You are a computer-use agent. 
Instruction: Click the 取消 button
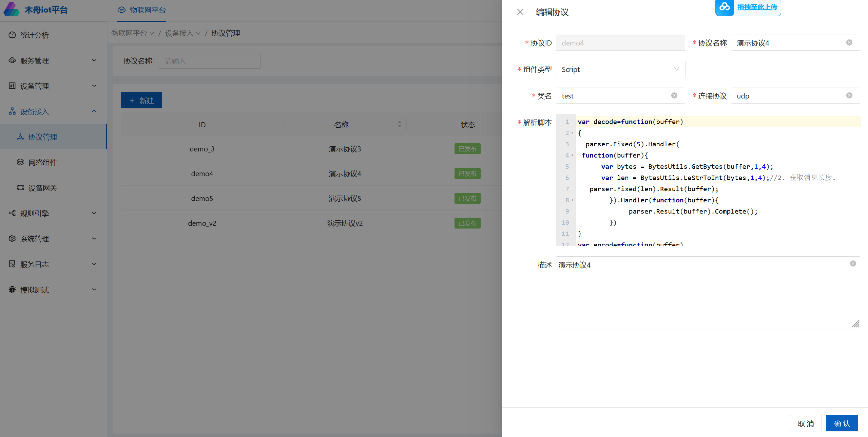pos(805,423)
